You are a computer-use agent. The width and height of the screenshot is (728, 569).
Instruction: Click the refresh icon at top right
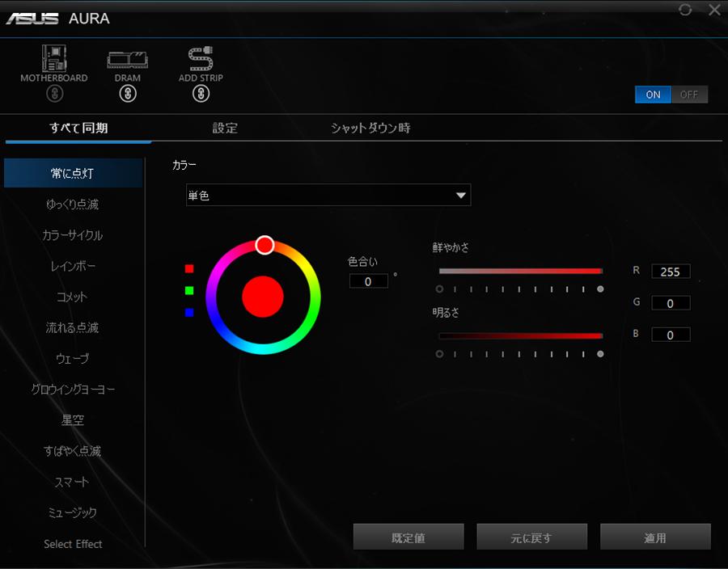[x=685, y=10]
